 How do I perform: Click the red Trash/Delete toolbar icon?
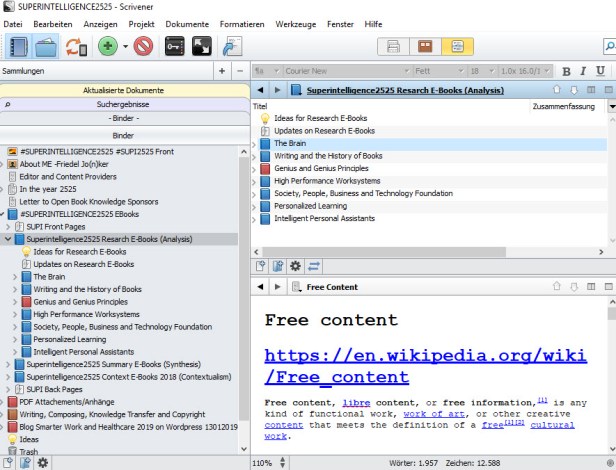(x=143, y=46)
